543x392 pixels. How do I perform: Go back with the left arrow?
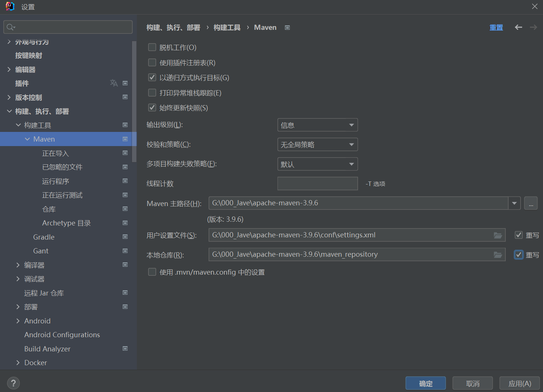[518, 27]
